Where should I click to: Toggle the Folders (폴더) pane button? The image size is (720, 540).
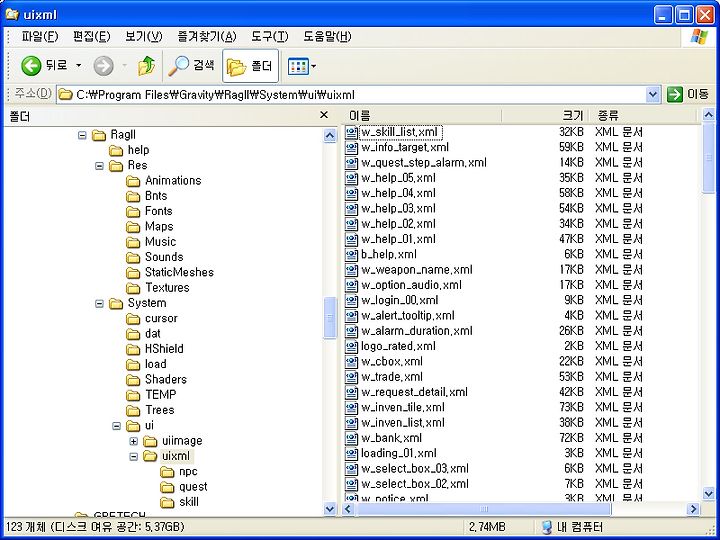(250, 66)
